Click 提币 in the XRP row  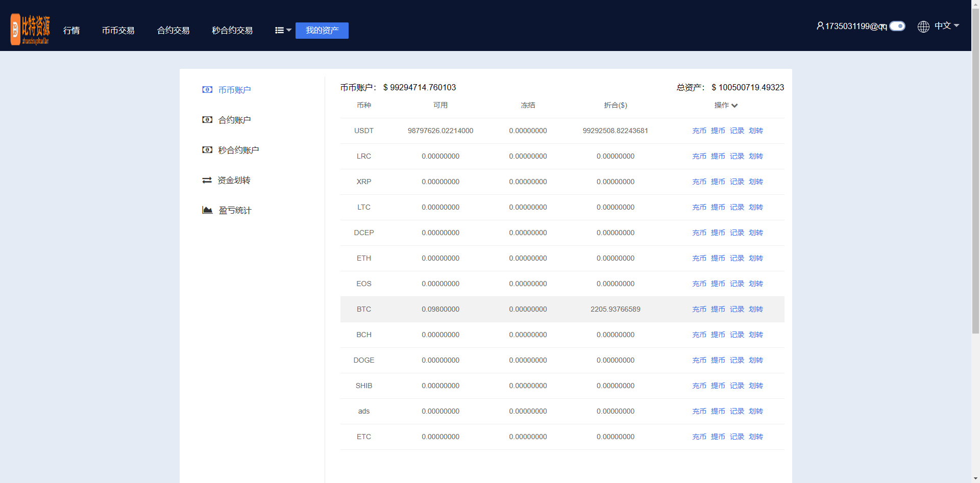point(718,182)
